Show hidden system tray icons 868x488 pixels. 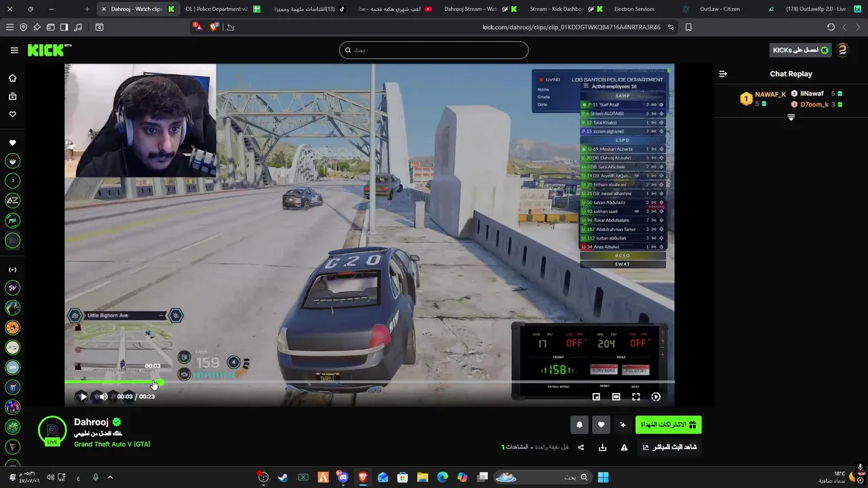point(111,477)
